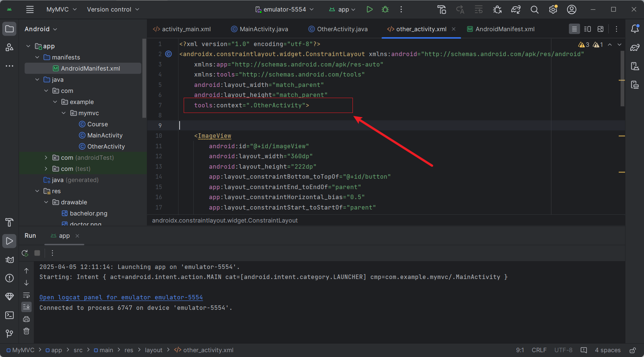Toggle scroll to end in console

26,307
